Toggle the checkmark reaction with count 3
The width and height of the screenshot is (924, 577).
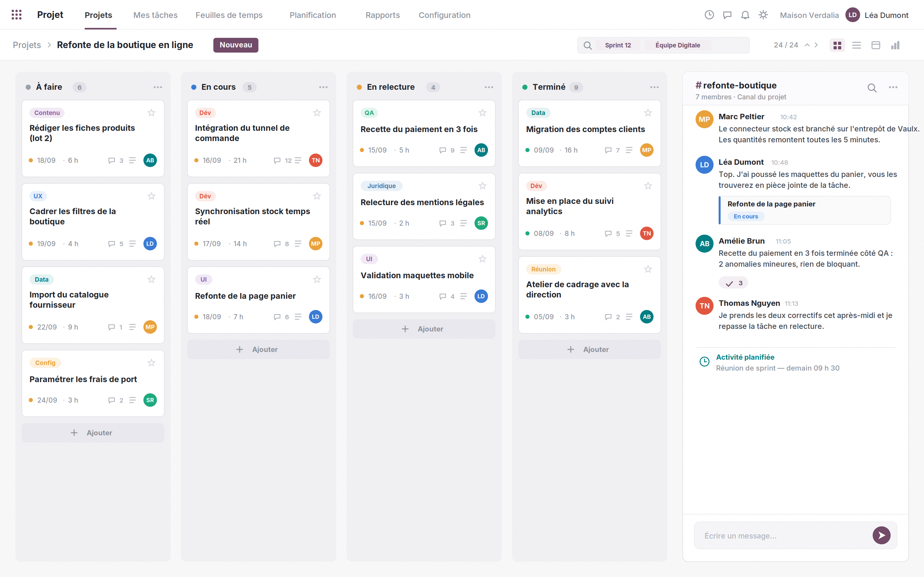733,283
